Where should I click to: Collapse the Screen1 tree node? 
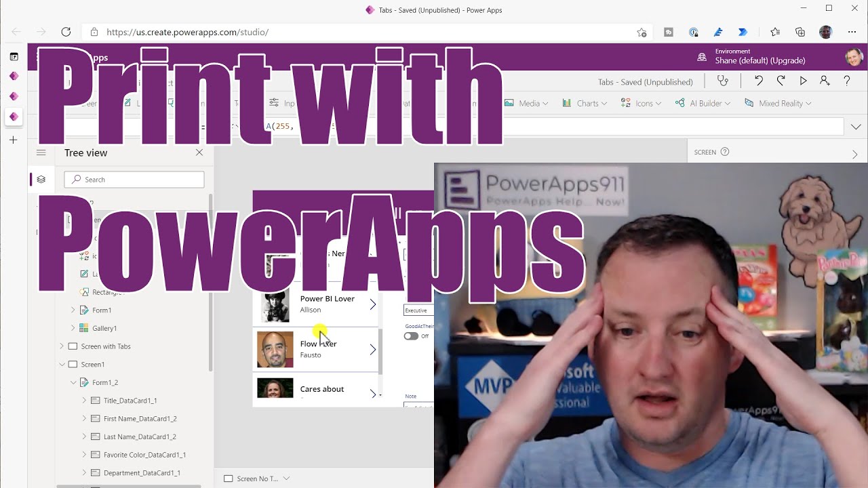62,365
